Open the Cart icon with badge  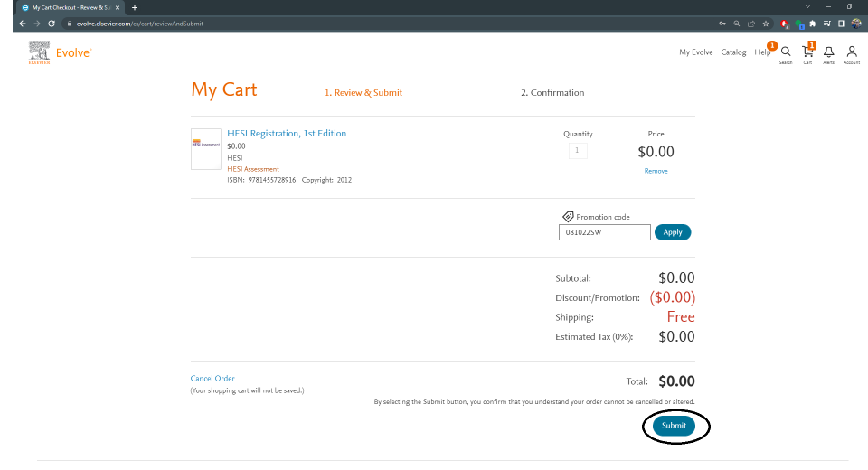point(808,52)
